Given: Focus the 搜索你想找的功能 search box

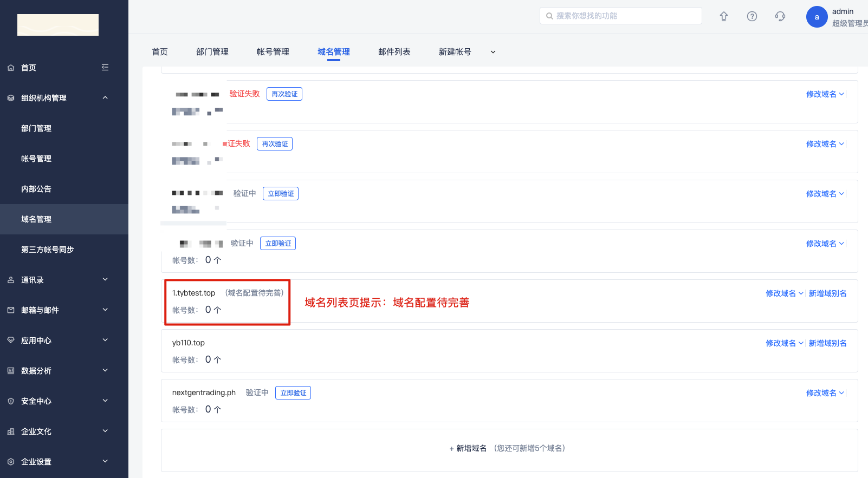Looking at the screenshot, I should tap(623, 16).
